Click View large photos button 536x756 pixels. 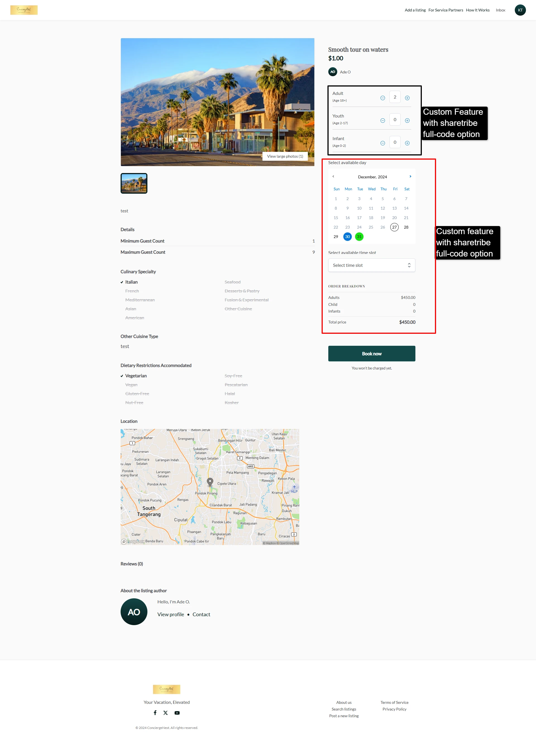point(285,156)
